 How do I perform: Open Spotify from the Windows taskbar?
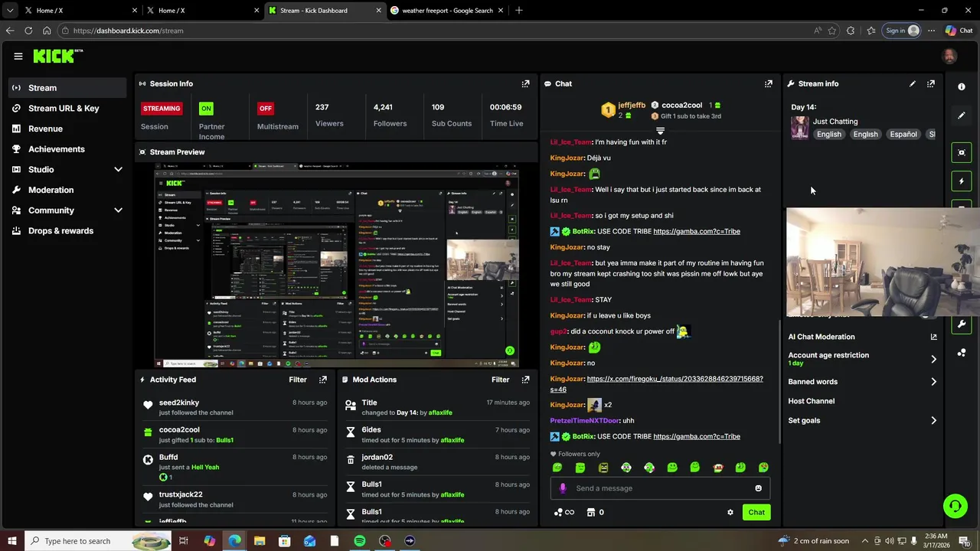pos(360,541)
